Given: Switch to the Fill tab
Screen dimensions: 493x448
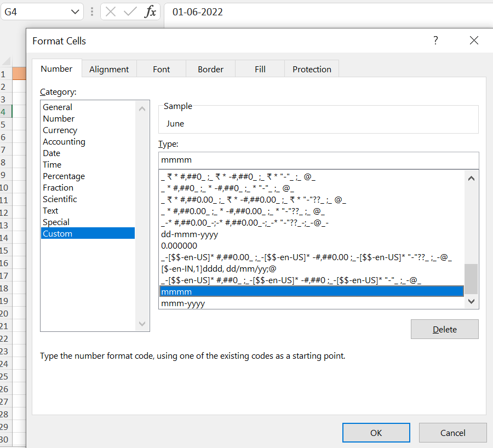Looking at the screenshot, I should click(260, 69).
